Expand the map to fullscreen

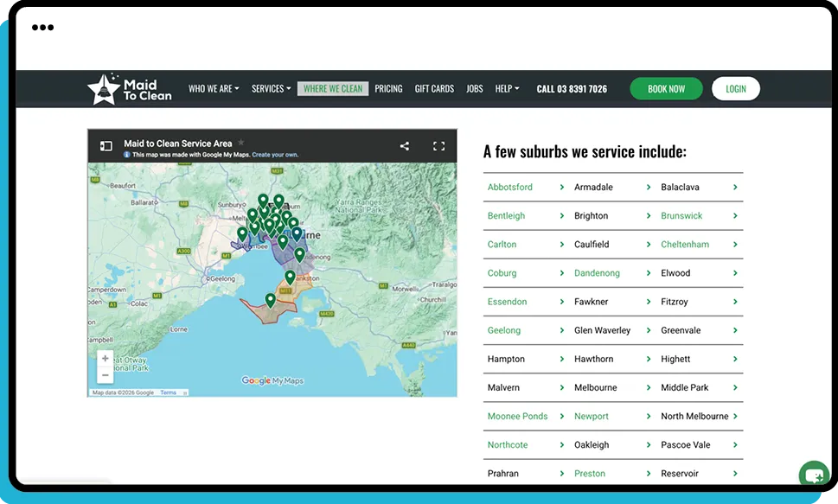(438, 146)
